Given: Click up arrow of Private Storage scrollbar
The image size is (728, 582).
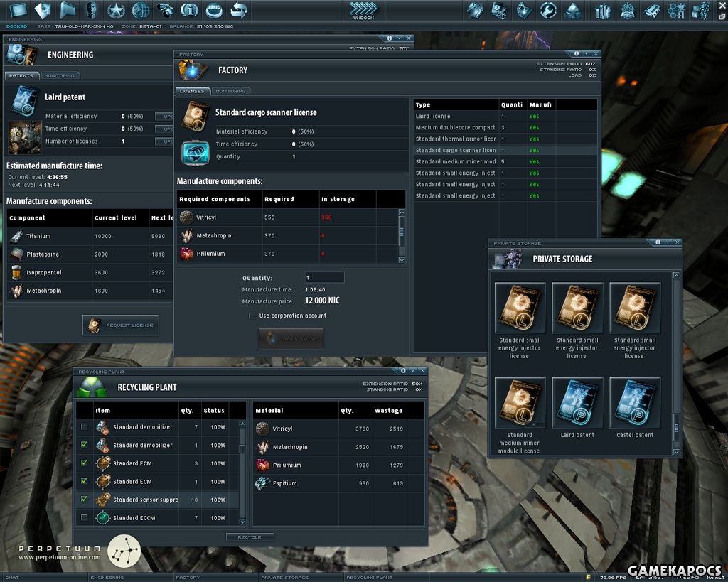Looking at the screenshot, I should tap(677, 275).
